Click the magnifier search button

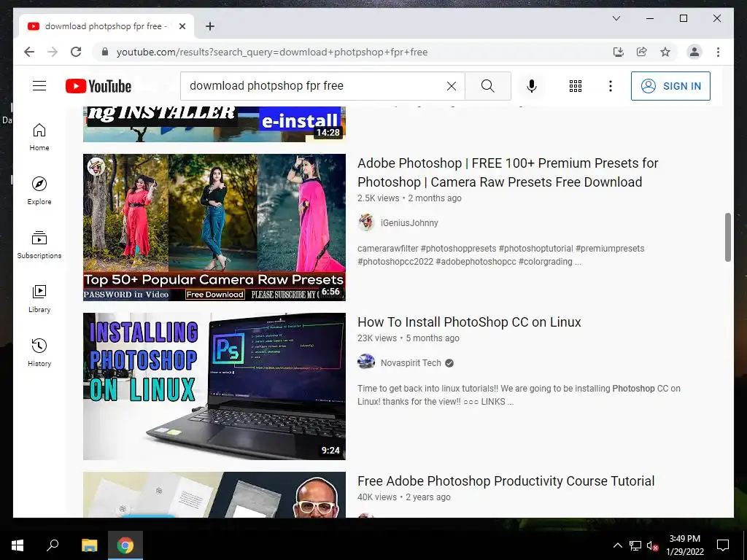[487, 86]
